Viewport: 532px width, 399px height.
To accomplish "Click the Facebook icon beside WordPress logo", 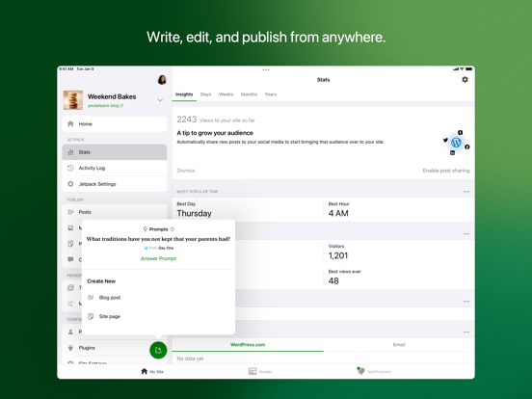I will tap(467, 146).
